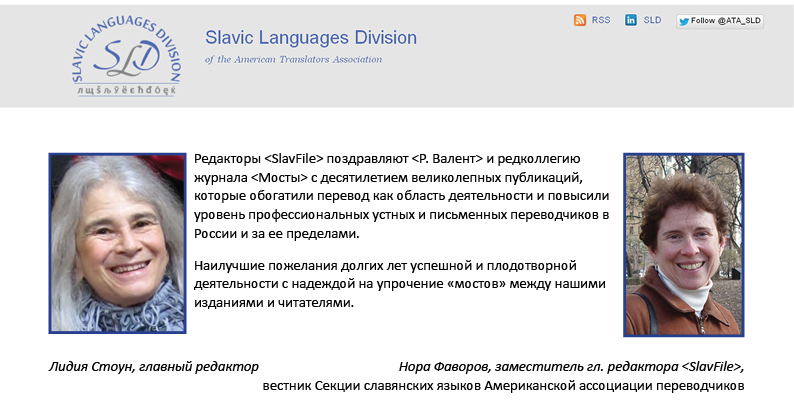
Task: Select the photo of Нора Фаворов
Action: click(684, 245)
